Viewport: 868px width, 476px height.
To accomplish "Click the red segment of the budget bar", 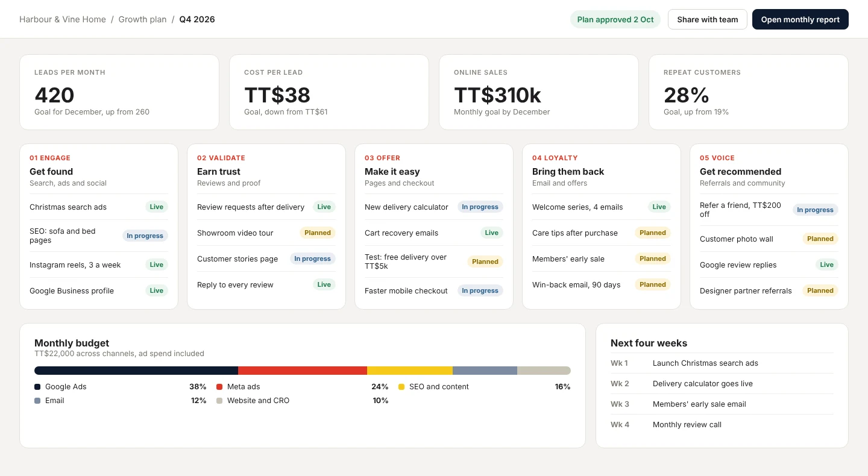I will (303, 371).
